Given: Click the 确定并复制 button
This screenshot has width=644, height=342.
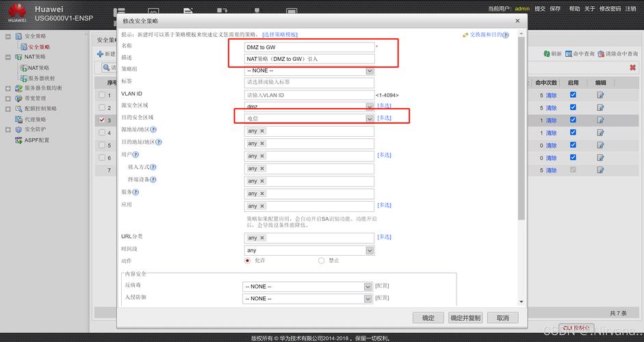Looking at the screenshot, I should pyautogui.click(x=465, y=318).
